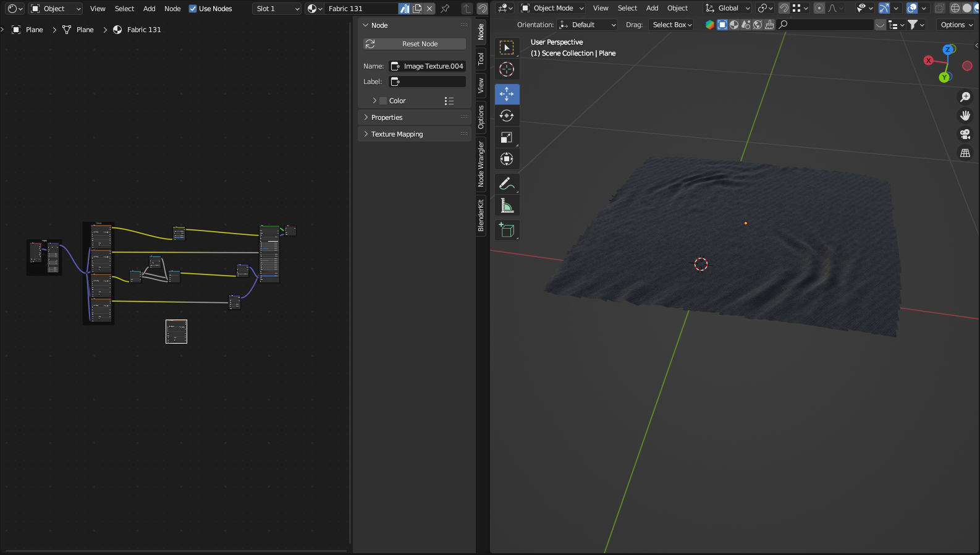Activate the Move tool

(507, 94)
